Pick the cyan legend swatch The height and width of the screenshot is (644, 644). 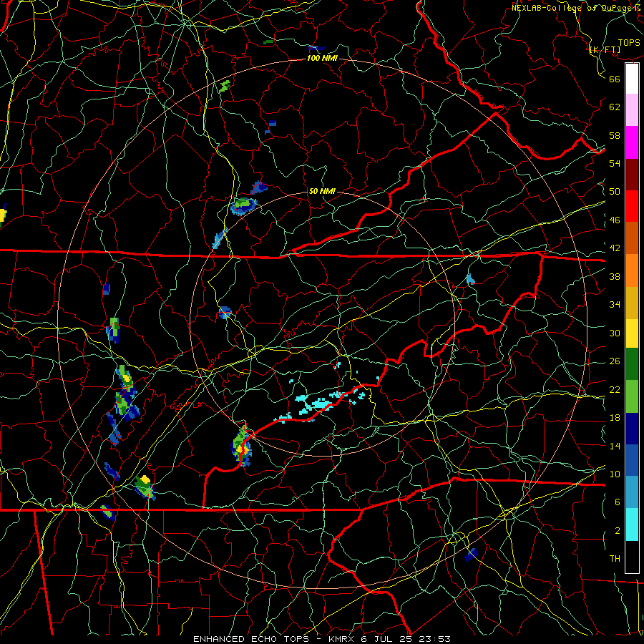[632, 525]
